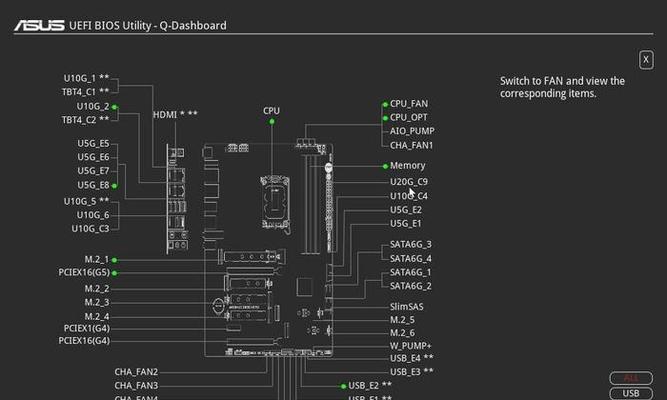Select the USB_E4 label
The height and width of the screenshot is (400, 667).
coord(411,358)
